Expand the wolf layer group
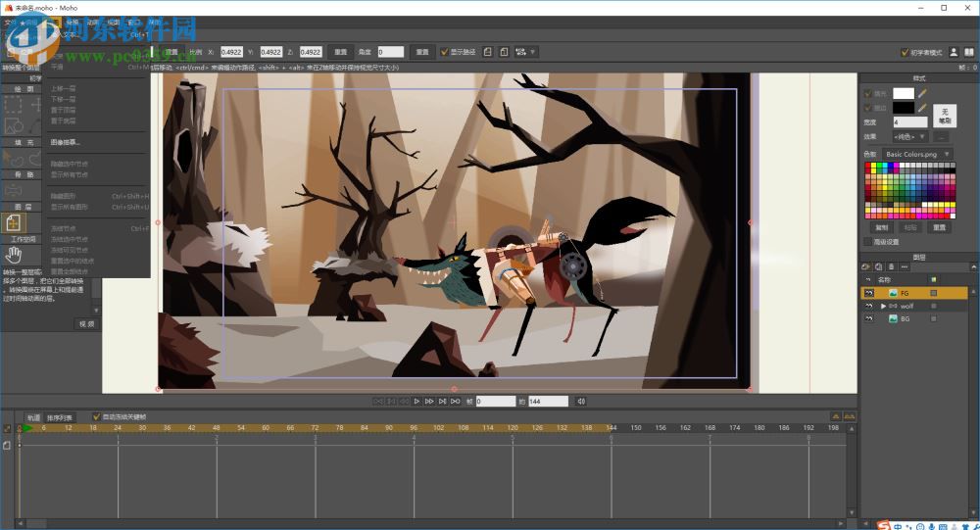 click(x=884, y=306)
